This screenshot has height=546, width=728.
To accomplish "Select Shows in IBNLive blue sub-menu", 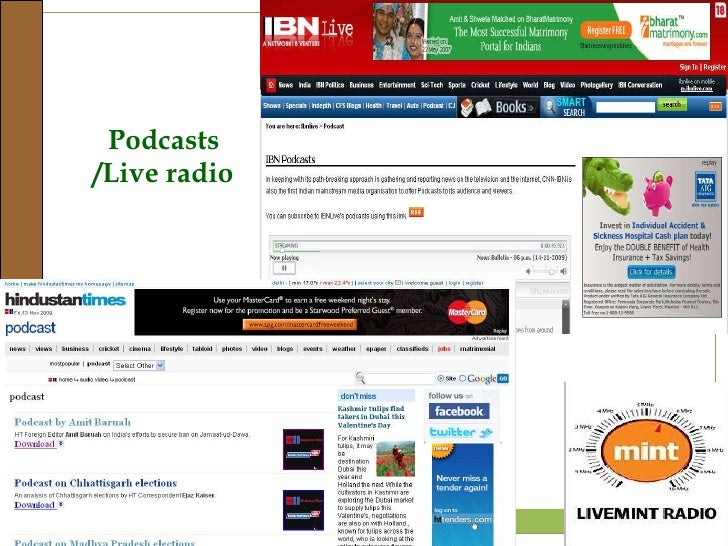I will tap(272, 106).
